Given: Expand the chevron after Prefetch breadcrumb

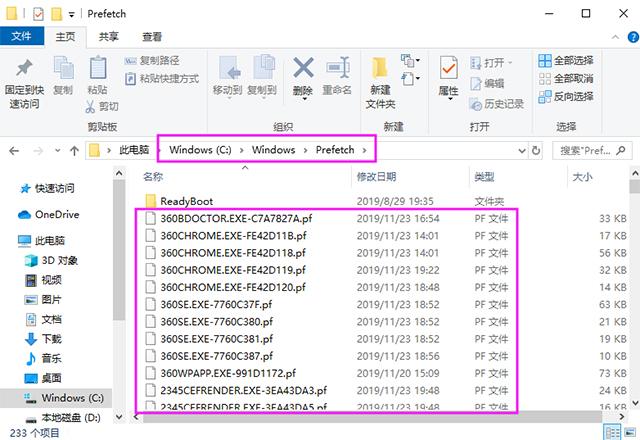Looking at the screenshot, I should (x=364, y=150).
